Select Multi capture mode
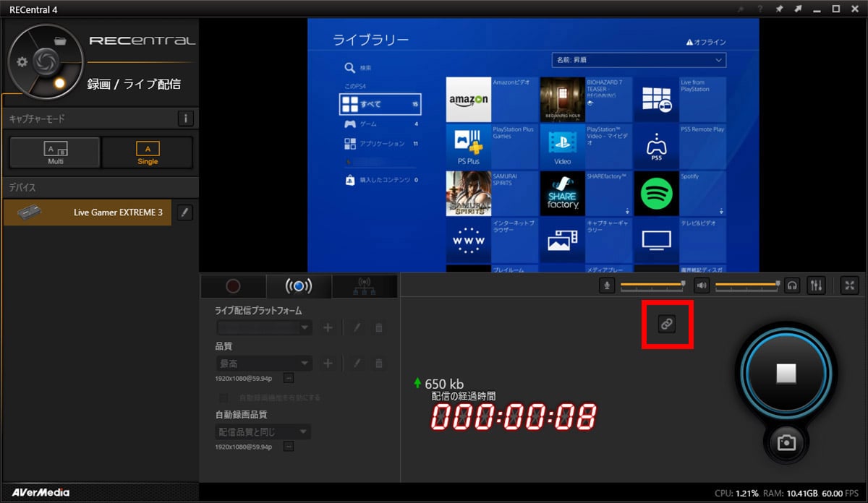This screenshot has height=503, width=868. point(55,152)
